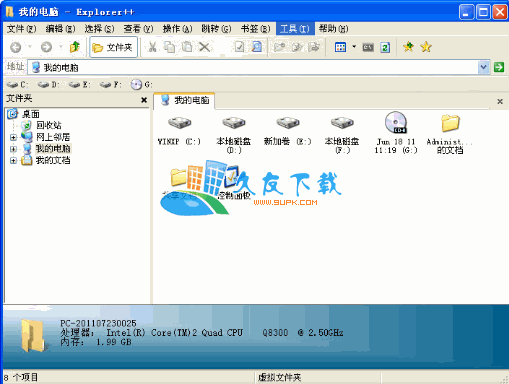509x384 pixels.
Task: Click the status bar '8 个项目' text
Action: (x=21, y=377)
